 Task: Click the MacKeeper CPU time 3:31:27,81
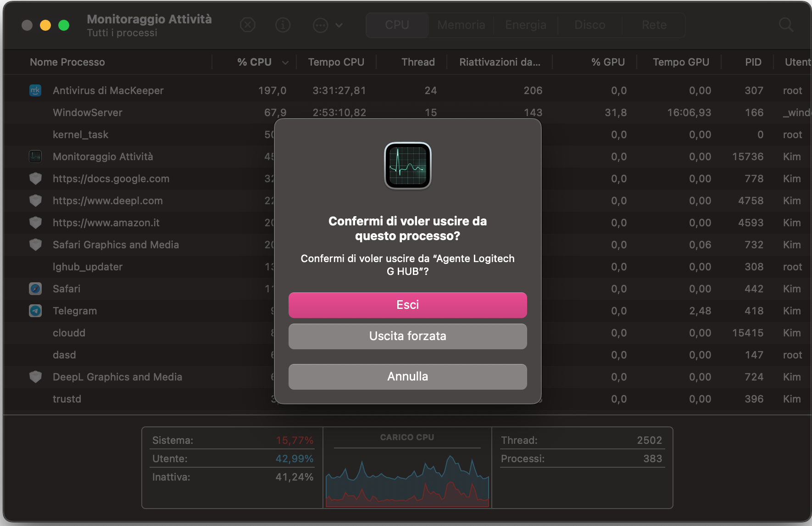(x=339, y=90)
